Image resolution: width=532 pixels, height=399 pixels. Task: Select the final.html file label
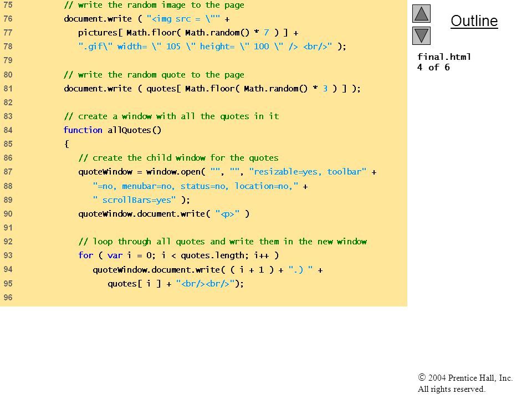tap(444, 57)
